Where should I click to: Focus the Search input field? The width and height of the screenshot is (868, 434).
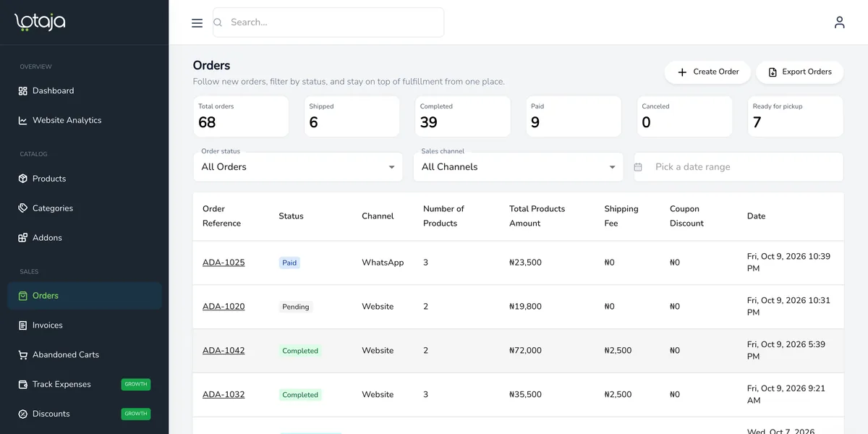[328, 22]
